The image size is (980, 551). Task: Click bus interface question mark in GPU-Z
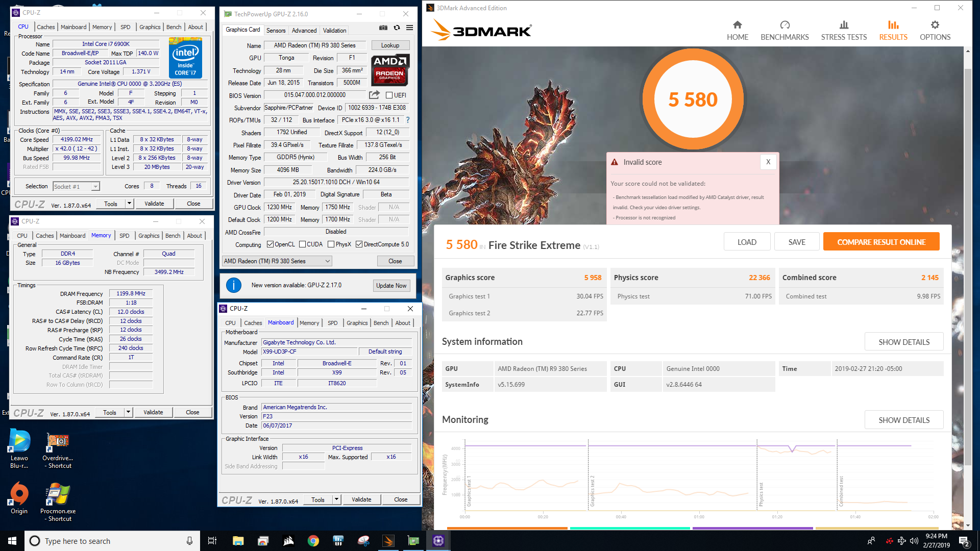click(x=407, y=120)
